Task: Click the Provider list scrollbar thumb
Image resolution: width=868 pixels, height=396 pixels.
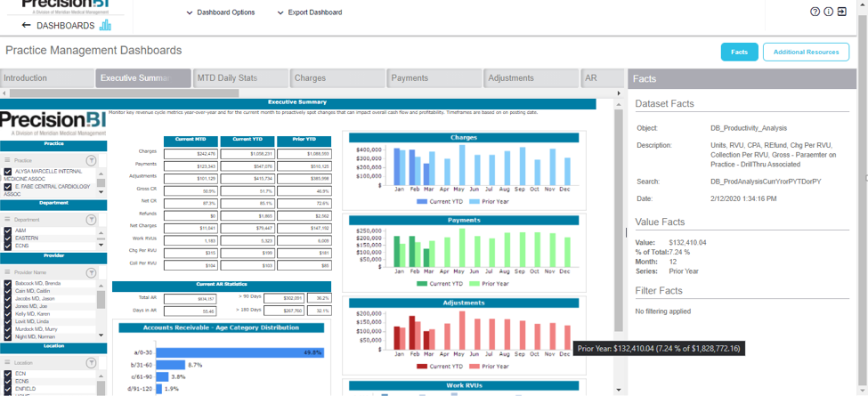Action: coord(101,299)
